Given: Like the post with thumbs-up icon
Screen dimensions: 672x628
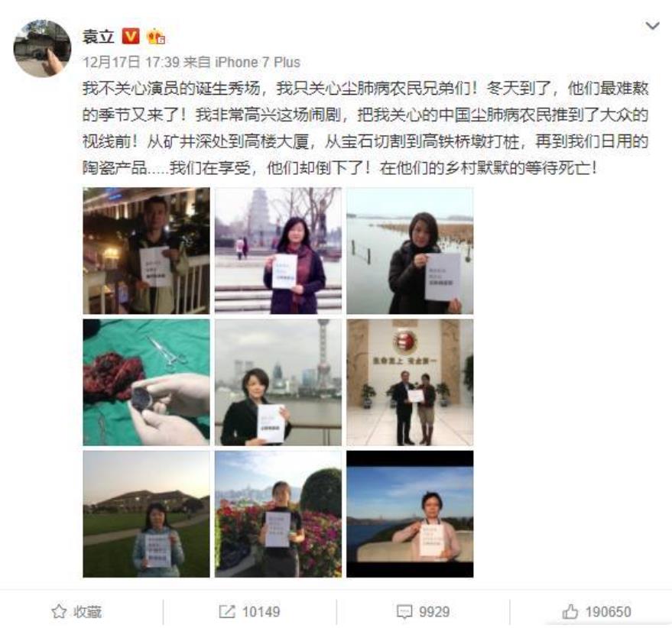Looking at the screenshot, I should coord(570,611).
